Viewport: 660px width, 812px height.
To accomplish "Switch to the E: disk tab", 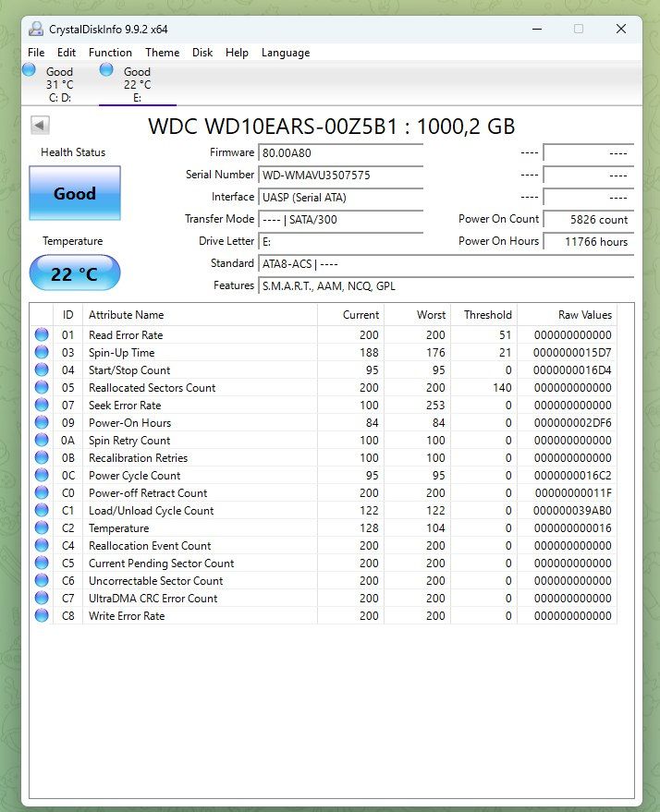I will click(x=138, y=84).
